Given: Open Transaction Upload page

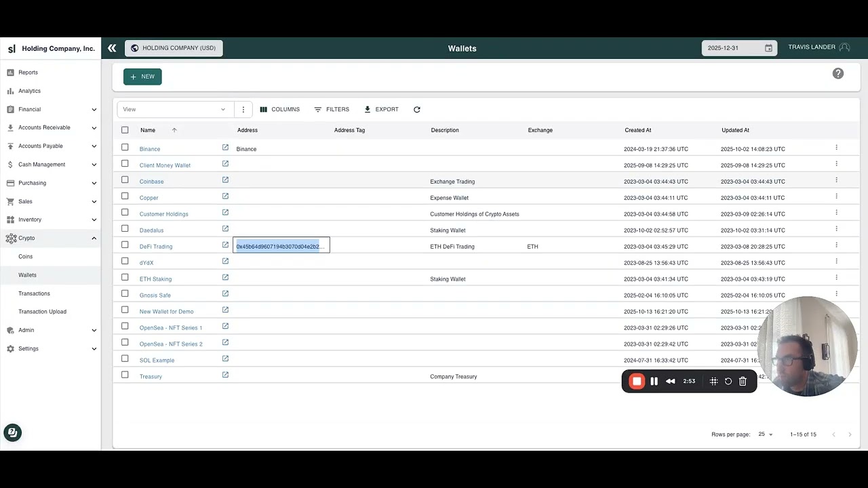Looking at the screenshot, I should 50,312.
